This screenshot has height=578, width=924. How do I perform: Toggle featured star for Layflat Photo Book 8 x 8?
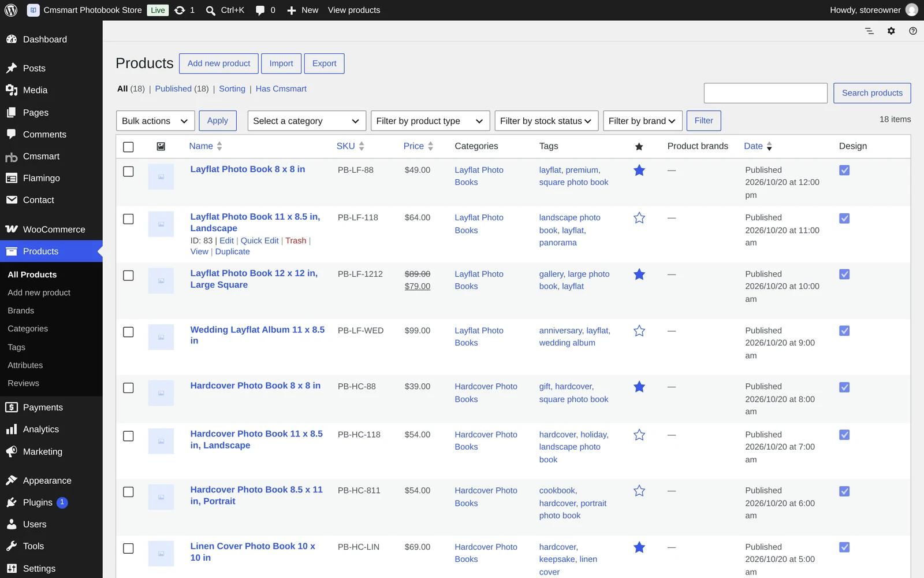point(639,171)
